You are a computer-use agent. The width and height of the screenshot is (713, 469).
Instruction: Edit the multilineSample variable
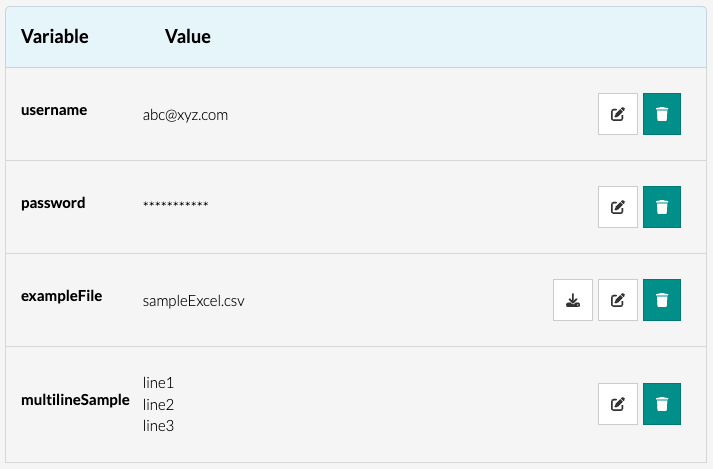point(617,404)
